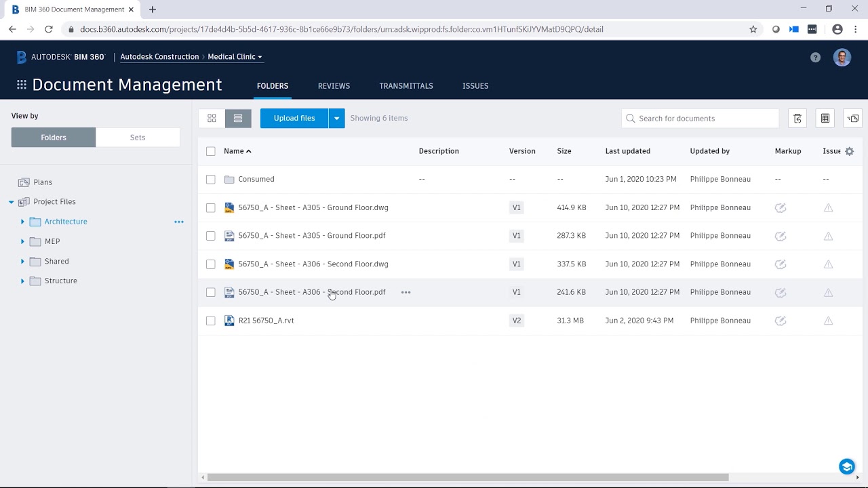The height and width of the screenshot is (488, 868).
Task: Select checkbox for R21 56750_A.rvt
Action: point(211,321)
